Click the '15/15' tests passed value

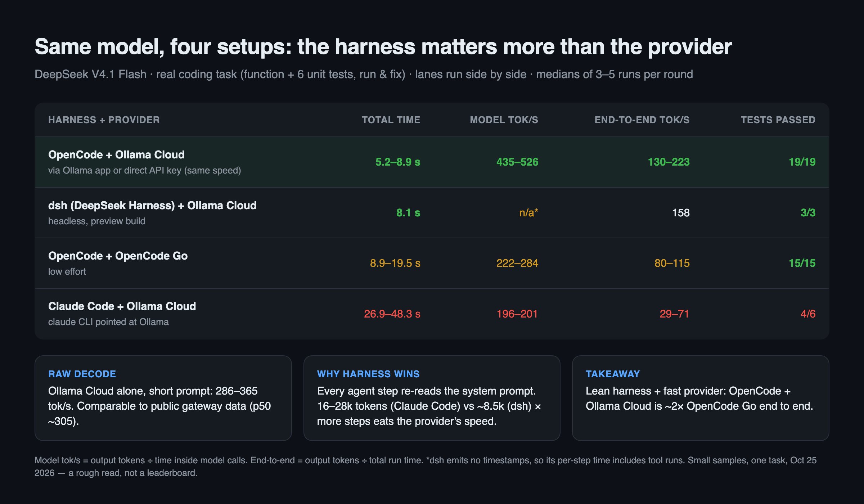click(802, 263)
